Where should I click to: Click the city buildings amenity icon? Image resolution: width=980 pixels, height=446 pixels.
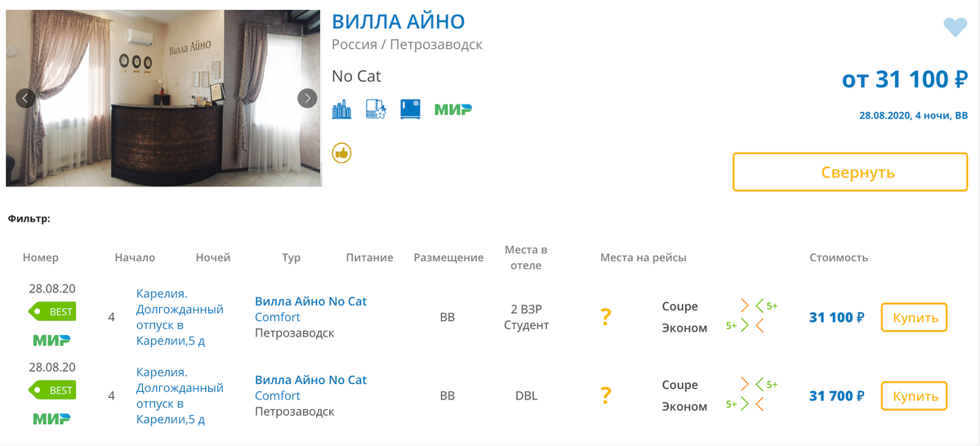[341, 109]
